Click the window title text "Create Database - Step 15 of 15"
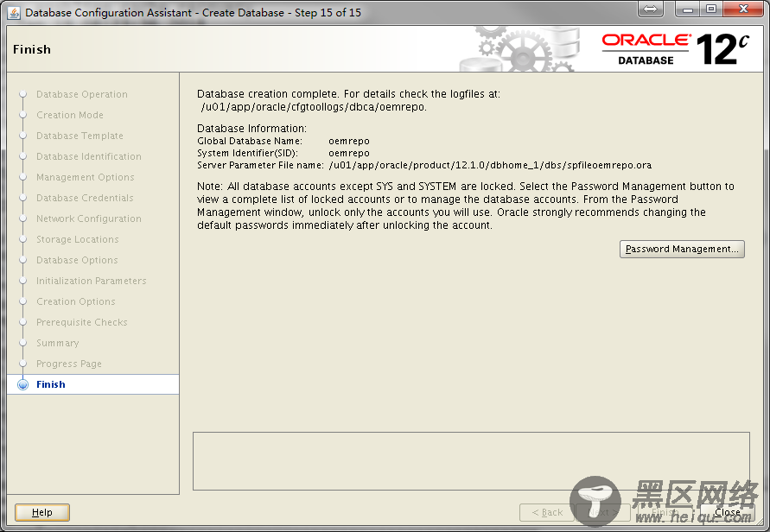This screenshot has width=770, height=532. [282, 13]
